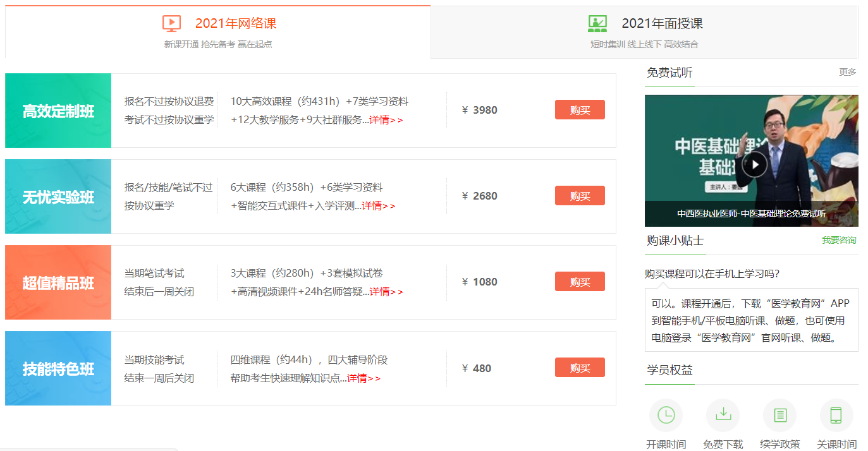Click the clock icon for 开课时间

coord(666,415)
